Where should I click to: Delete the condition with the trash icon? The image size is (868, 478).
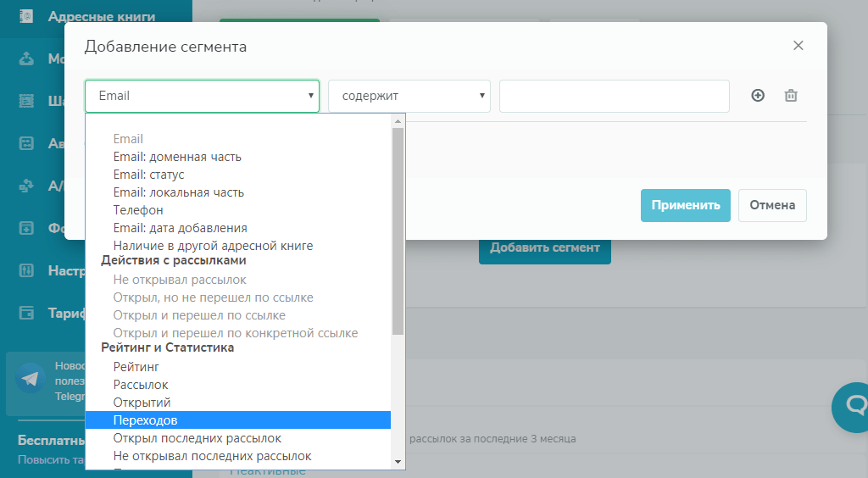click(x=791, y=96)
